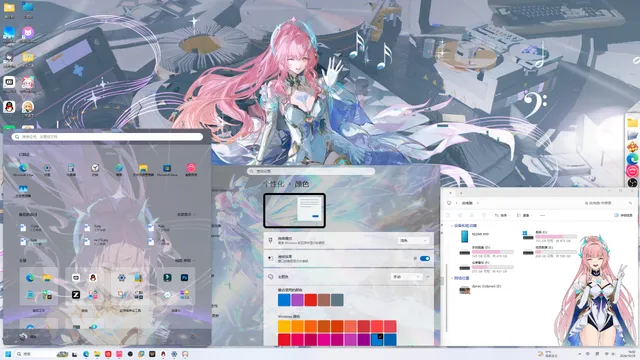Add new tab in File Explorer
The width and height of the screenshot is (640, 360).
pyautogui.click(x=461, y=193)
